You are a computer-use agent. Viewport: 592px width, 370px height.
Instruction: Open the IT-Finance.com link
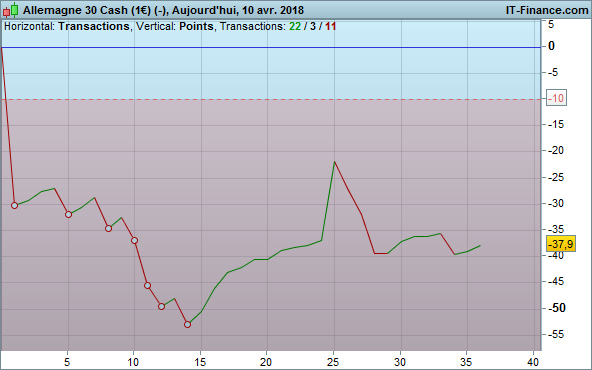[547, 10]
